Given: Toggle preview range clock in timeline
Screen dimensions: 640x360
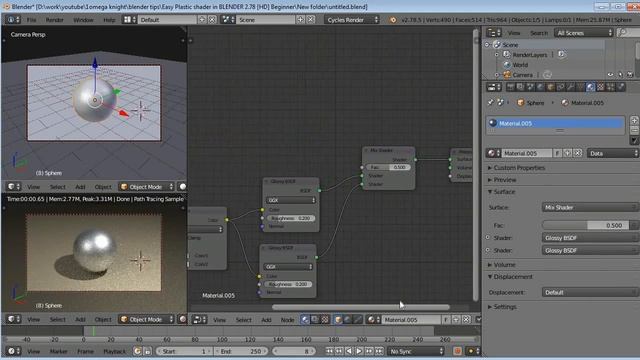Looking at the screenshot, I should (x=137, y=351).
